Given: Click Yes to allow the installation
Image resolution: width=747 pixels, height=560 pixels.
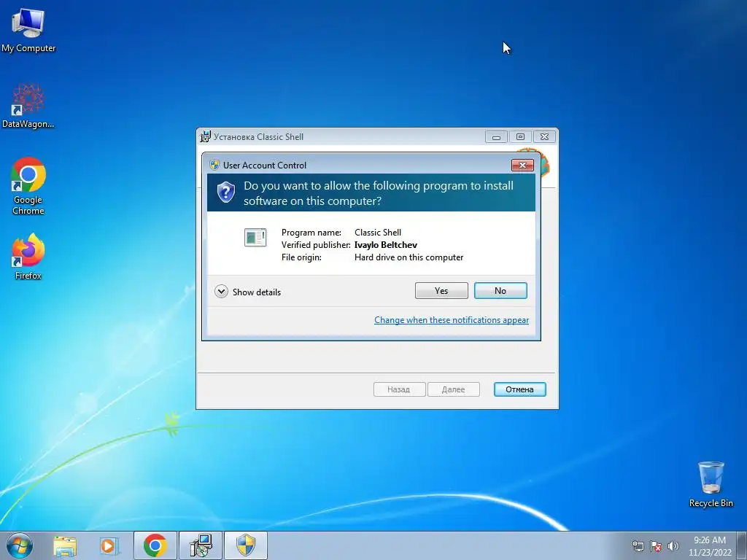Looking at the screenshot, I should click(x=441, y=290).
